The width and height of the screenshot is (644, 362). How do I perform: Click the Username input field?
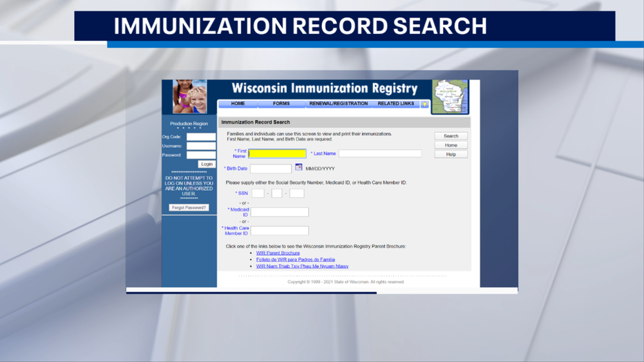point(201,146)
